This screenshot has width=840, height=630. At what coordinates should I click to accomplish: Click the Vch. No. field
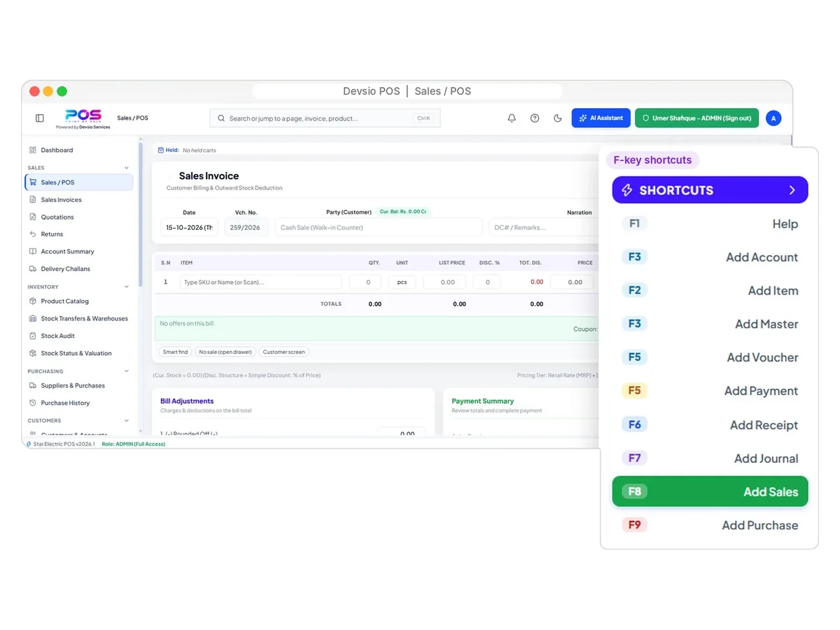pos(247,227)
